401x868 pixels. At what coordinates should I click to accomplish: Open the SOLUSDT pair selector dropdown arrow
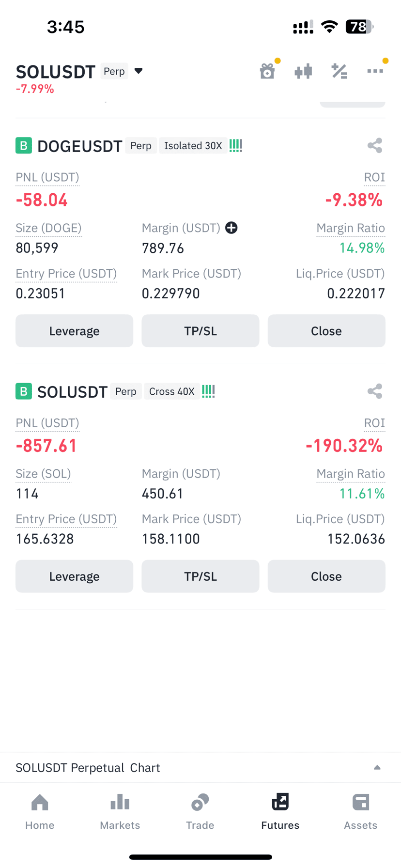[x=139, y=71]
